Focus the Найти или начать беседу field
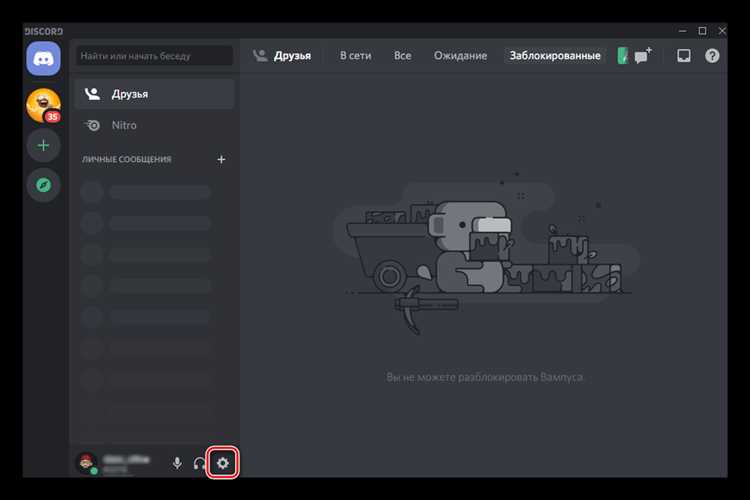 154,56
